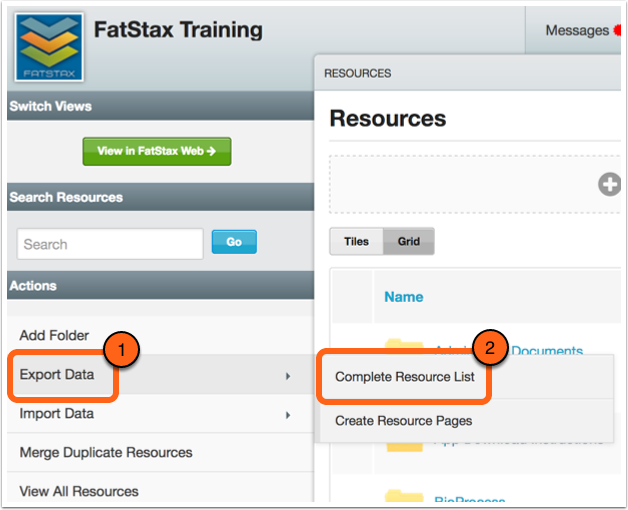Open the BioProcess folder link
The image size is (628, 510).
(x=469, y=498)
